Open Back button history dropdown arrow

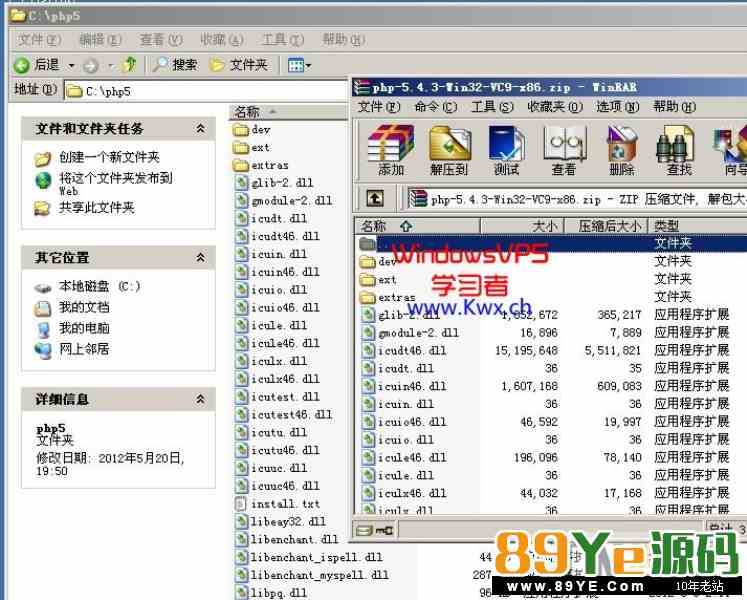click(x=71, y=65)
